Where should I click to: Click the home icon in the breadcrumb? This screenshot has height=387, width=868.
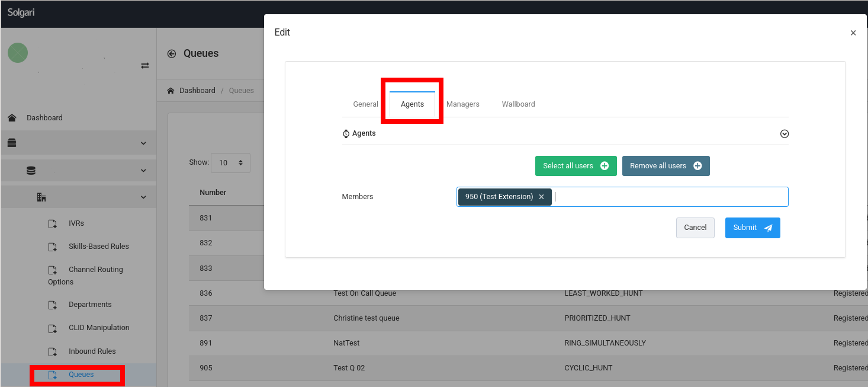tap(171, 91)
